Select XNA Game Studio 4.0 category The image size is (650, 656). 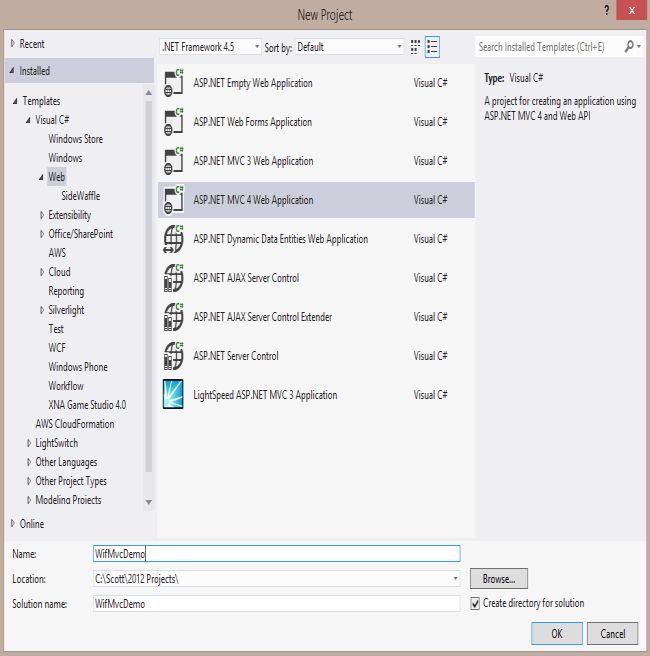87,405
